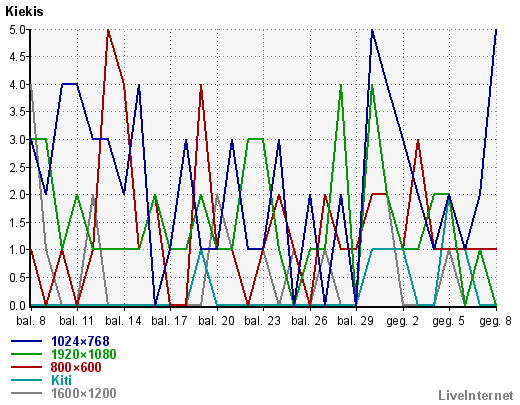Click the bal. 29 date label
Viewport: 520px width, 405px height.
pos(355,321)
